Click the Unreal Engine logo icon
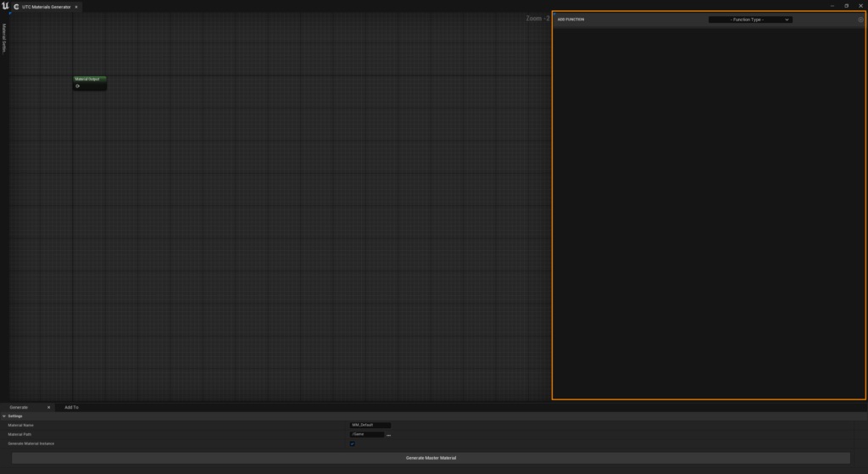Image resolution: width=868 pixels, height=474 pixels. [x=6, y=6]
